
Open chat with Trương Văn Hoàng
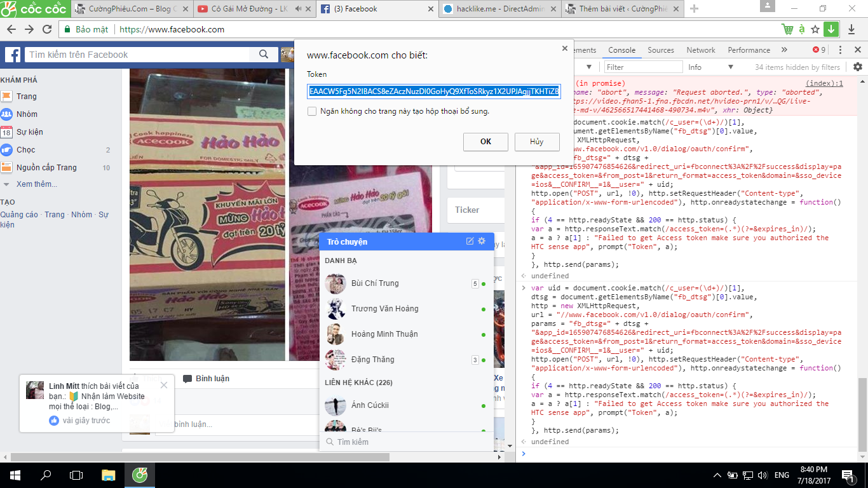(x=406, y=309)
